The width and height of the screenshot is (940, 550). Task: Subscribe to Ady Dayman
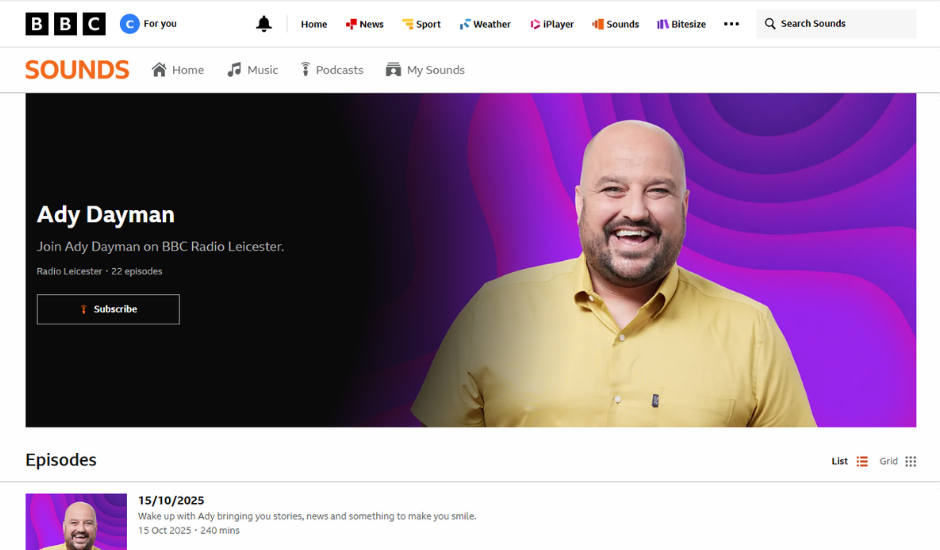click(108, 309)
